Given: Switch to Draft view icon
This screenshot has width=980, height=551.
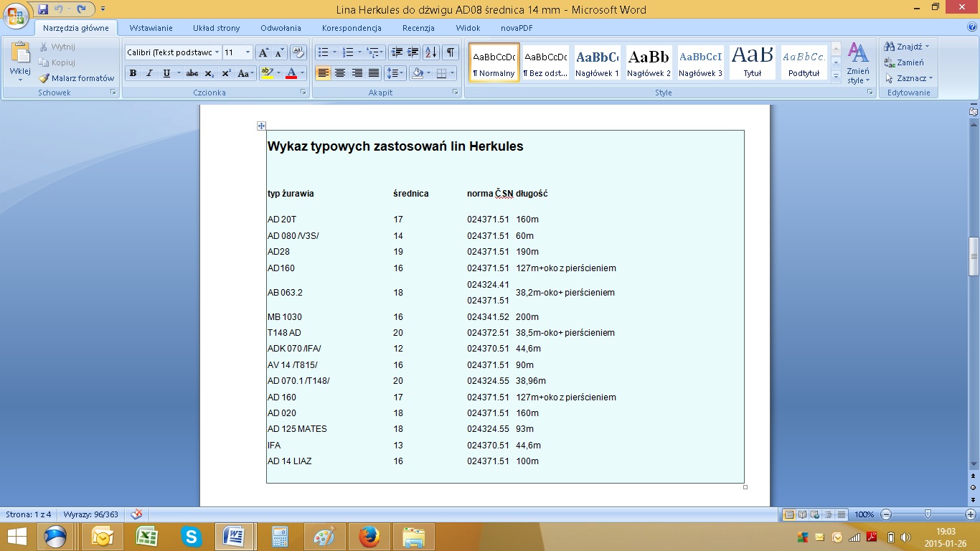Looking at the screenshot, I should (841, 514).
